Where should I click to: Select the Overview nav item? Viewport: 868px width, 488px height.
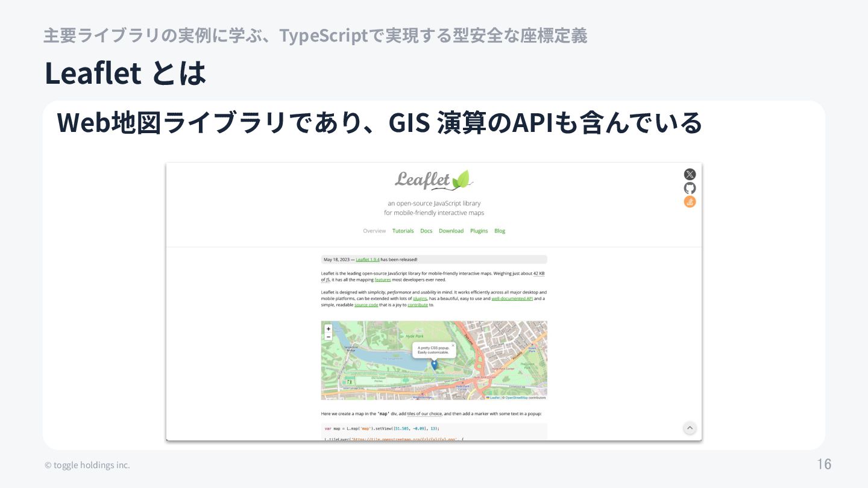click(x=374, y=231)
